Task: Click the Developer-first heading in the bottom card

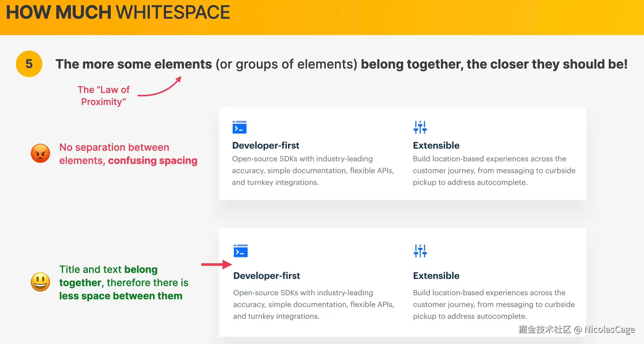Action: click(x=267, y=276)
